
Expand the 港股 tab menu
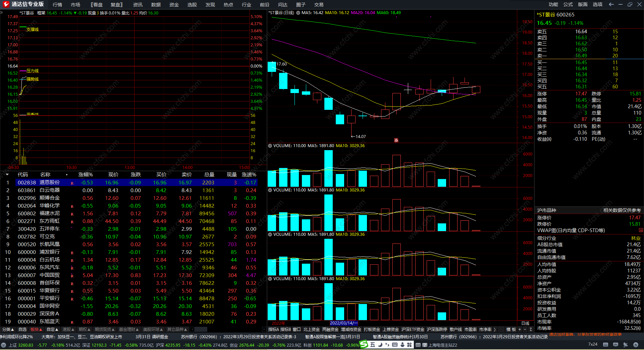click(x=68, y=330)
